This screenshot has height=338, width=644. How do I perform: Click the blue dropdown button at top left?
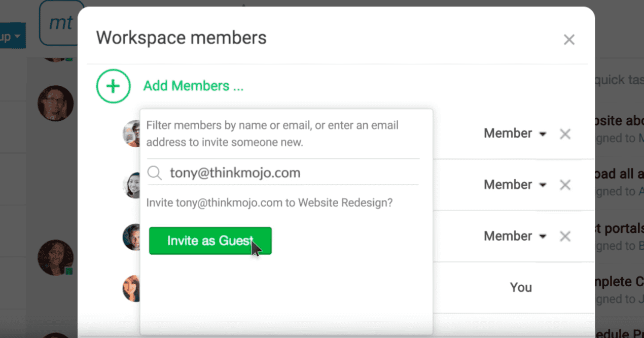tap(12, 38)
